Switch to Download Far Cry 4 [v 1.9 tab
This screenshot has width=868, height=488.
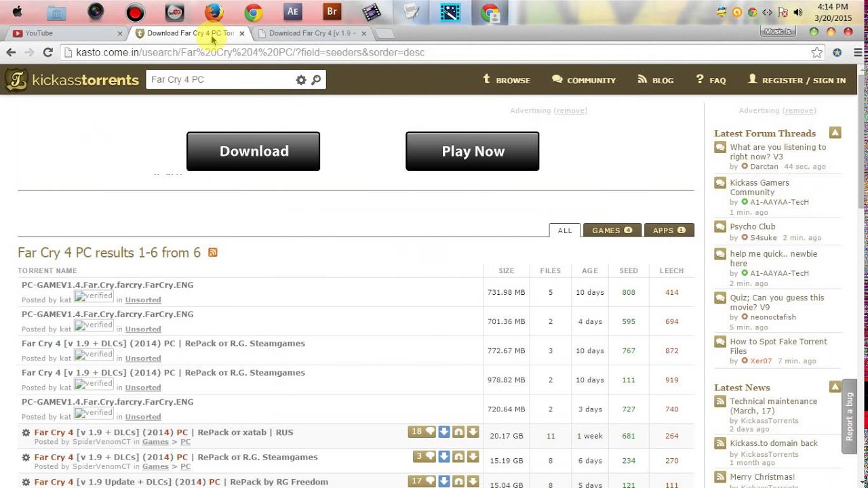point(312,33)
